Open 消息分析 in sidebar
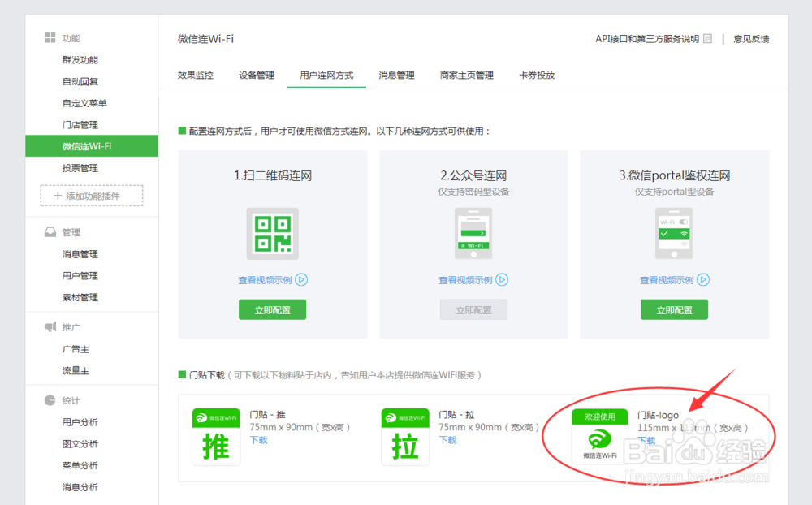This screenshot has width=812, height=505. (x=80, y=487)
